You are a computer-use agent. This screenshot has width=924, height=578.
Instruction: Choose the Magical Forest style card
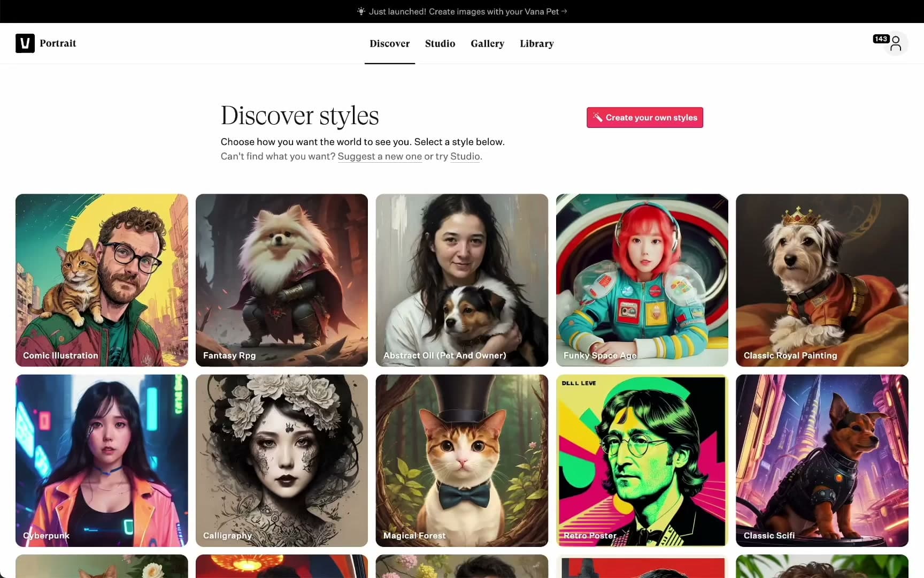pos(462,460)
